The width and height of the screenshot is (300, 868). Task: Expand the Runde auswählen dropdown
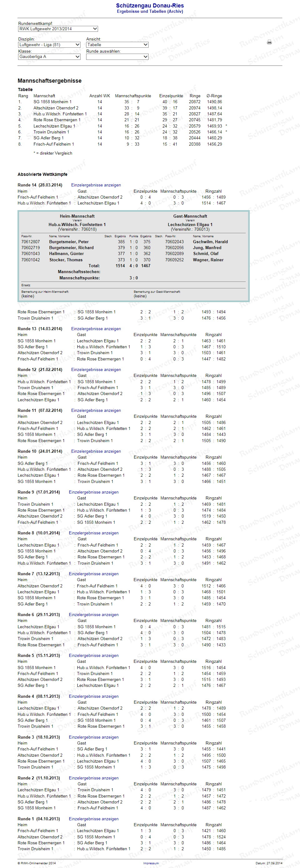pyautogui.click(x=117, y=57)
